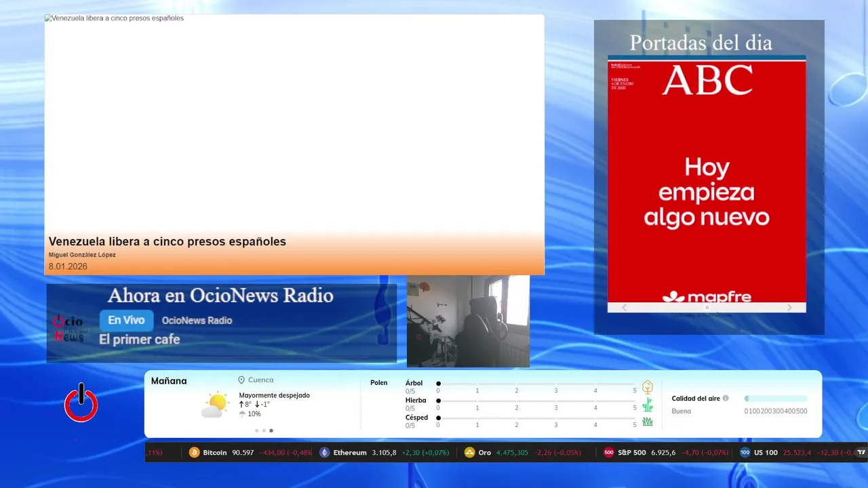
Task: Select the second weather carousel dot
Action: (264, 430)
